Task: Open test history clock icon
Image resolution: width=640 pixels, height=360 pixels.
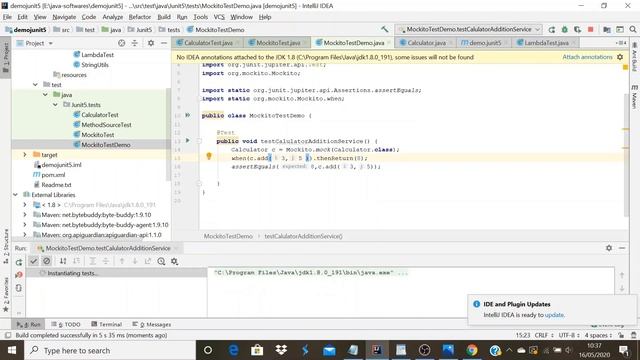Action: pos(161,261)
